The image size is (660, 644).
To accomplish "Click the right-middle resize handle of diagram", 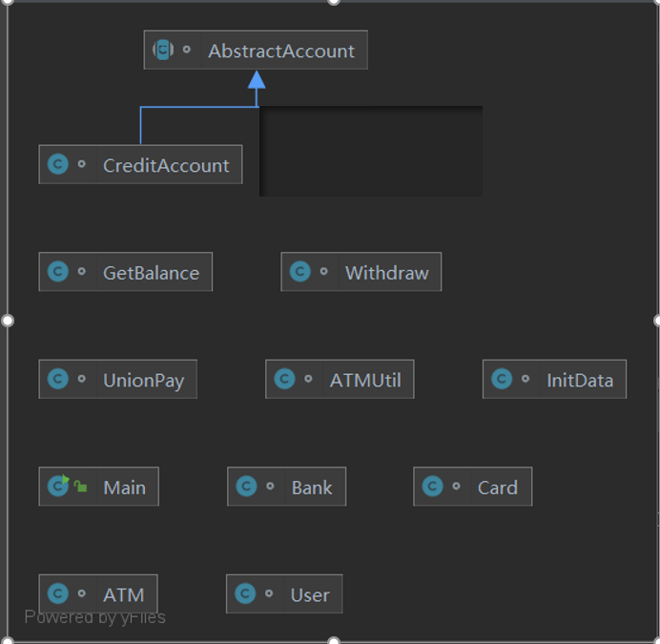I will pyautogui.click(x=655, y=321).
